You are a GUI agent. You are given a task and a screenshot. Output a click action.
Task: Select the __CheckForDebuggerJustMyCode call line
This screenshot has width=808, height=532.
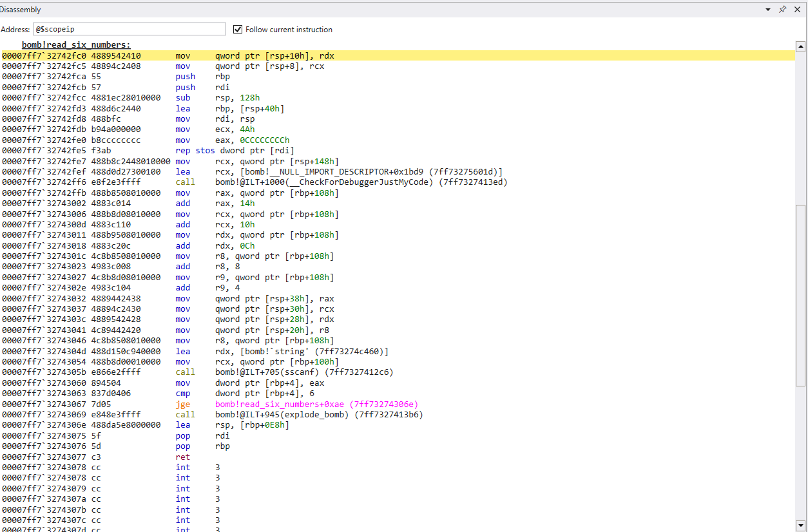[x=361, y=182]
